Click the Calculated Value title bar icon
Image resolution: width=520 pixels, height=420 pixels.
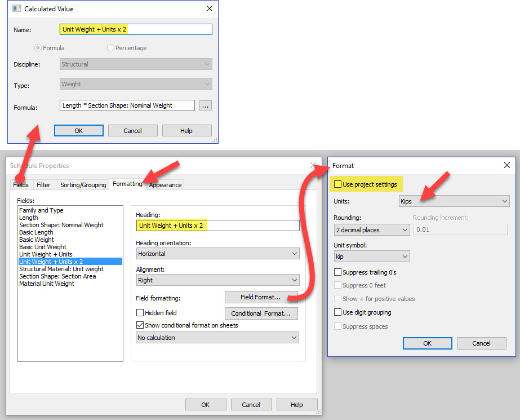(16, 8)
